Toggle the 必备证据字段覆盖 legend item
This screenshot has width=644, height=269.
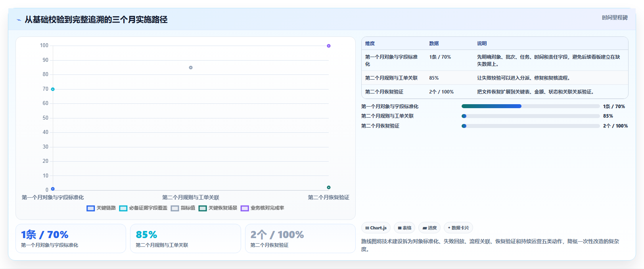point(143,208)
